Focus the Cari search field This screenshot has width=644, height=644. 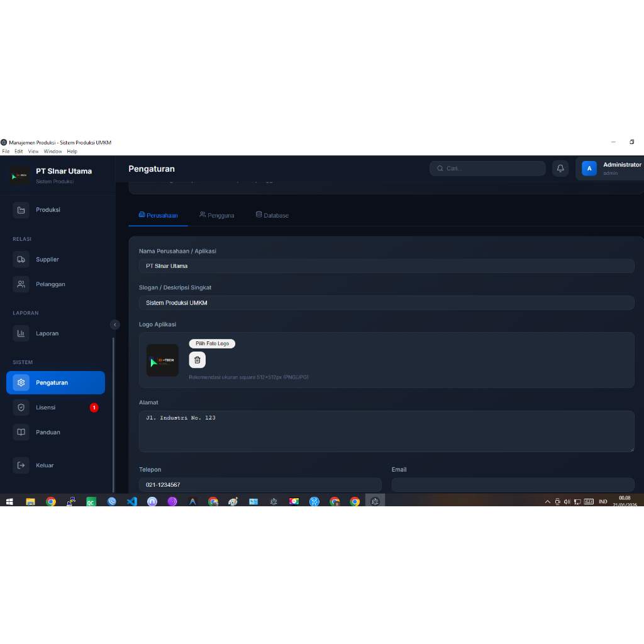click(487, 169)
